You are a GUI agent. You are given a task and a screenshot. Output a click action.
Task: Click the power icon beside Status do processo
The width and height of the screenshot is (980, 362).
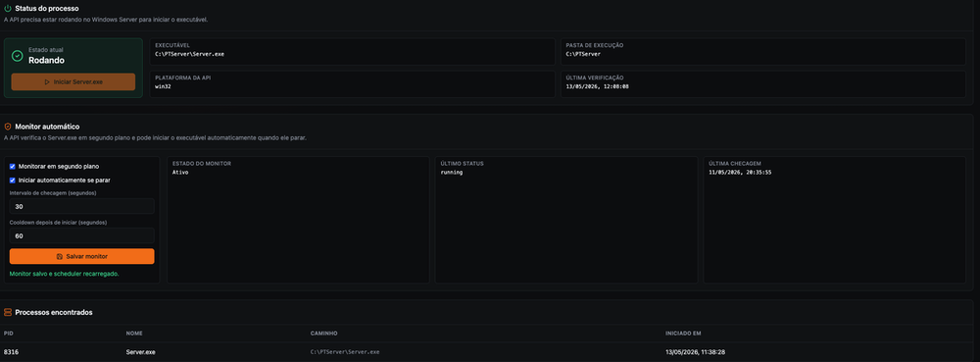pyautogui.click(x=8, y=9)
